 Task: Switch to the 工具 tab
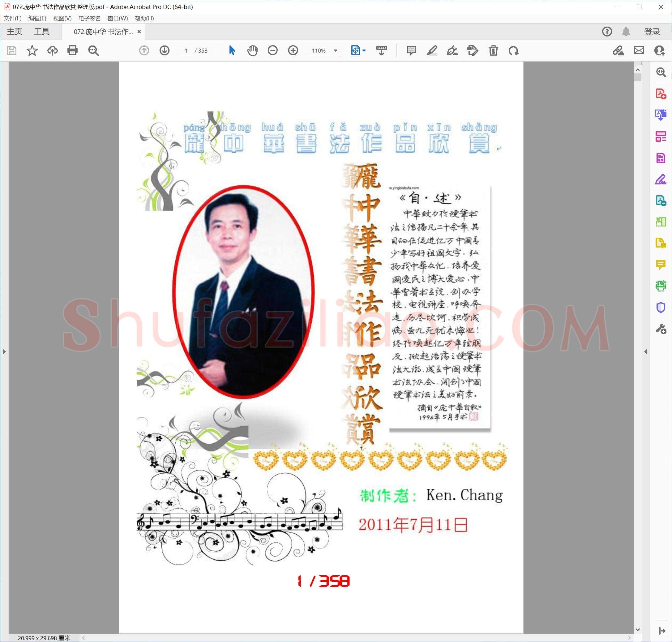point(42,32)
